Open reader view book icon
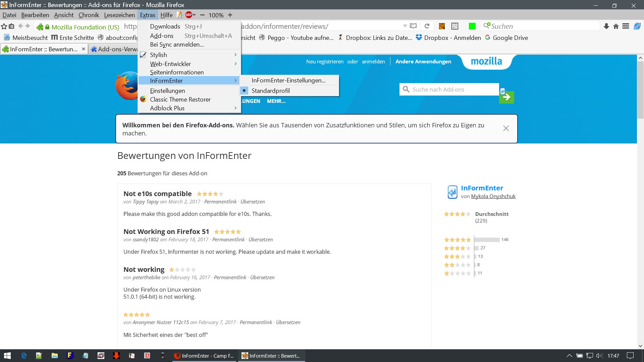Viewport: 644px width, 362px height. click(413, 26)
